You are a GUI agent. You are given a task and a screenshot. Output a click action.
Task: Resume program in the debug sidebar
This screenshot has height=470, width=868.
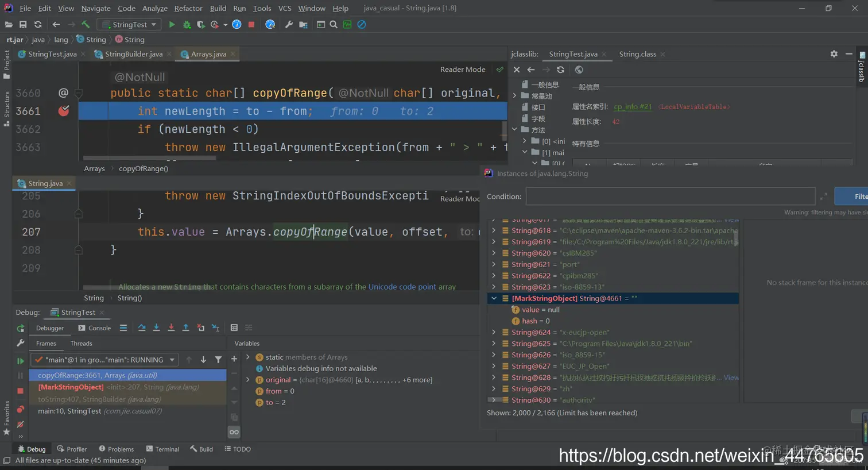click(21, 361)
